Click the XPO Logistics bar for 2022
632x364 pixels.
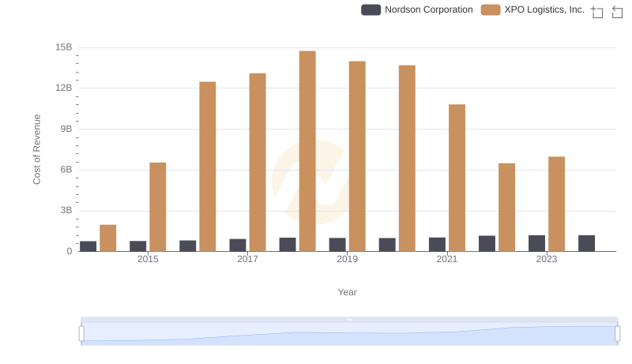coord(506,208)
